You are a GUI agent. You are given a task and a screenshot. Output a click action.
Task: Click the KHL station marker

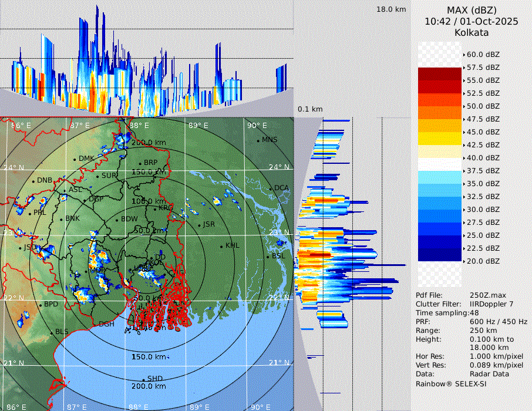[x=222, y=246]
